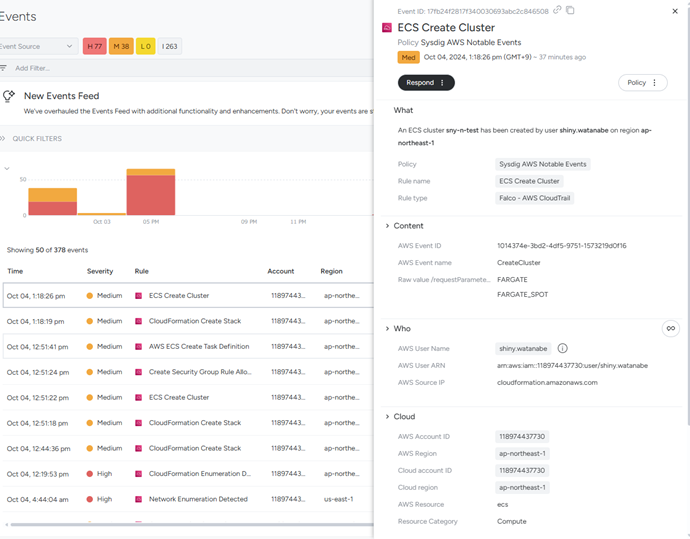Toggle the Medium severity filter M 38
690x539 pixels.
click(x=121, y=46)
